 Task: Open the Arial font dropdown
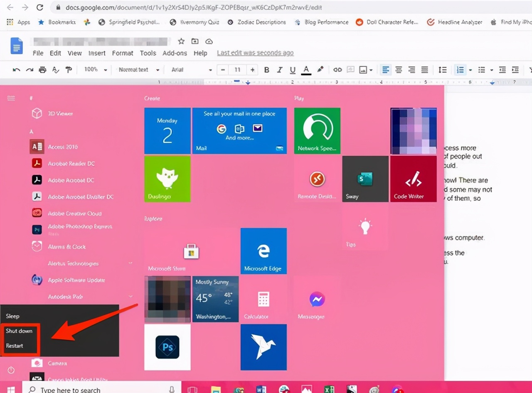[x=192, y=70]
